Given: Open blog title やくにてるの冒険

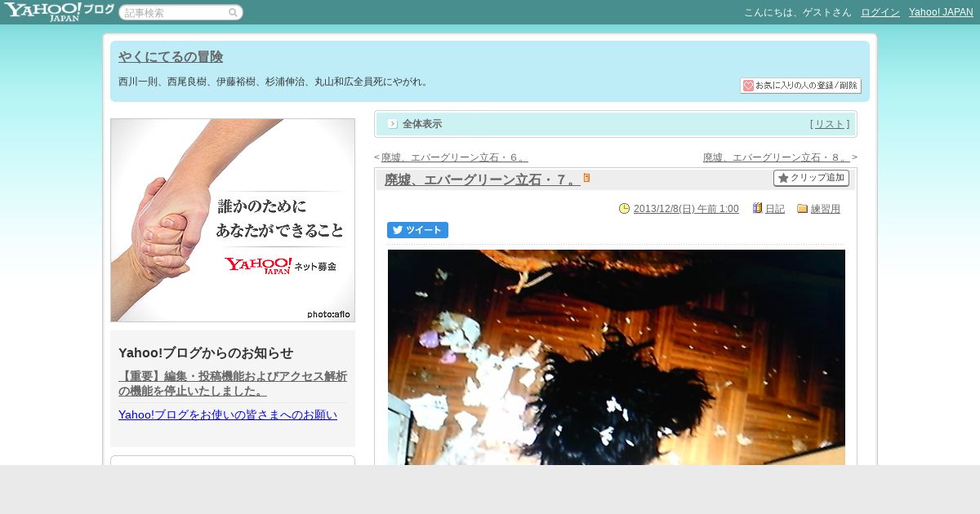Looking at the screenshot, I should coord(171,57).
